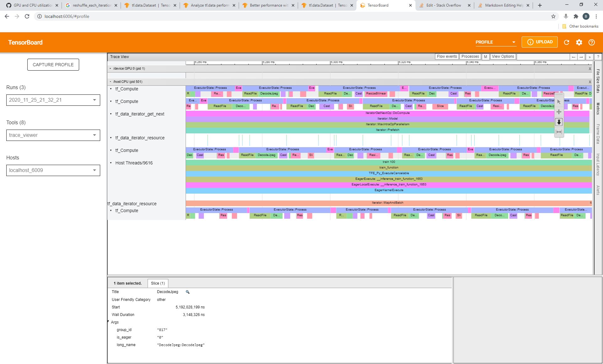
Task: Select the arrow selection tool in trace view
Action: click(x=559, y=102)
